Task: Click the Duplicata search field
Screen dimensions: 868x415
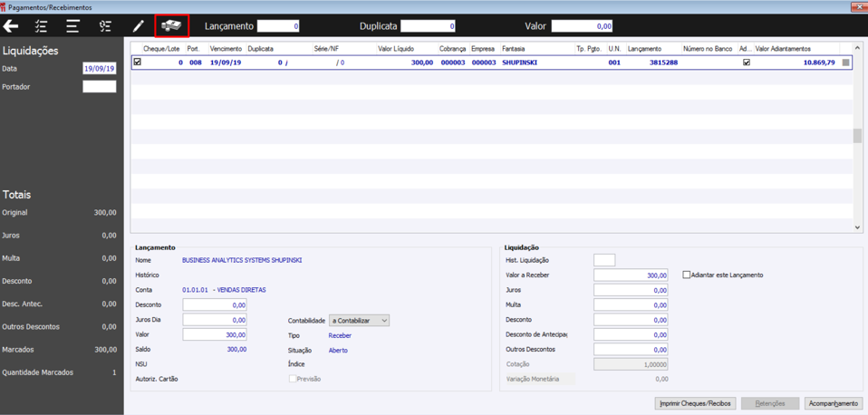Action: 429,26
